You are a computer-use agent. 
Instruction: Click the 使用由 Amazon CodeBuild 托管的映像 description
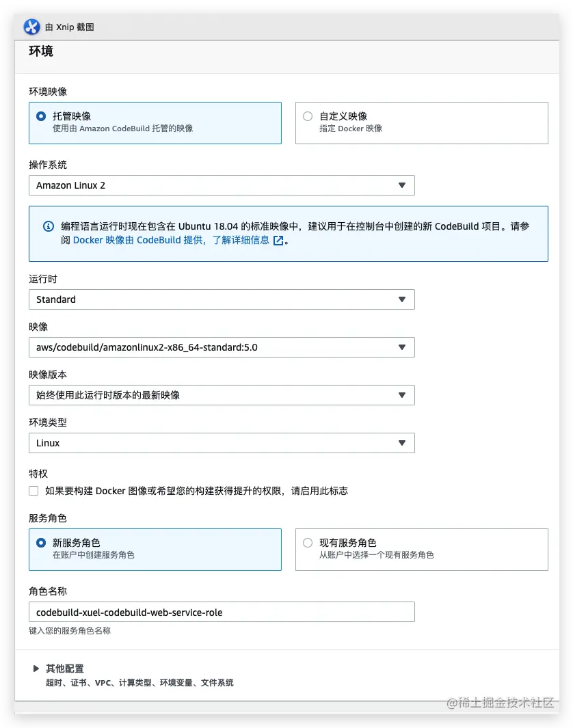click(122, 128)
